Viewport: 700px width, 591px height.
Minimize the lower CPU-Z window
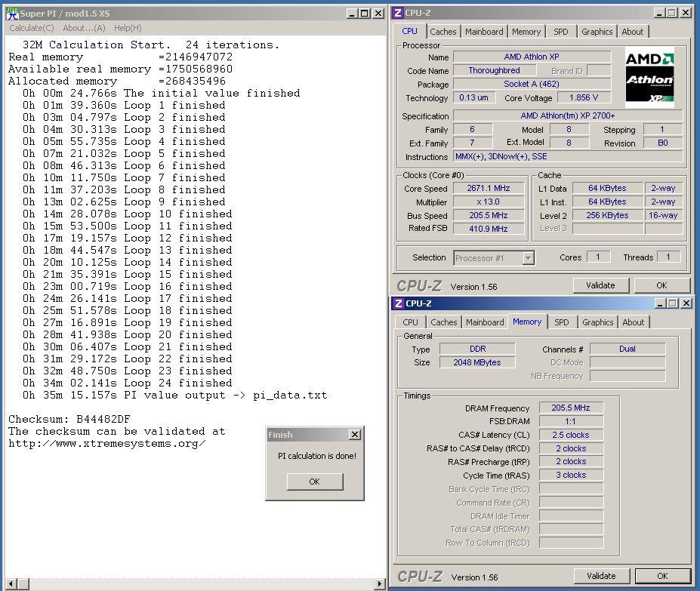661,303
